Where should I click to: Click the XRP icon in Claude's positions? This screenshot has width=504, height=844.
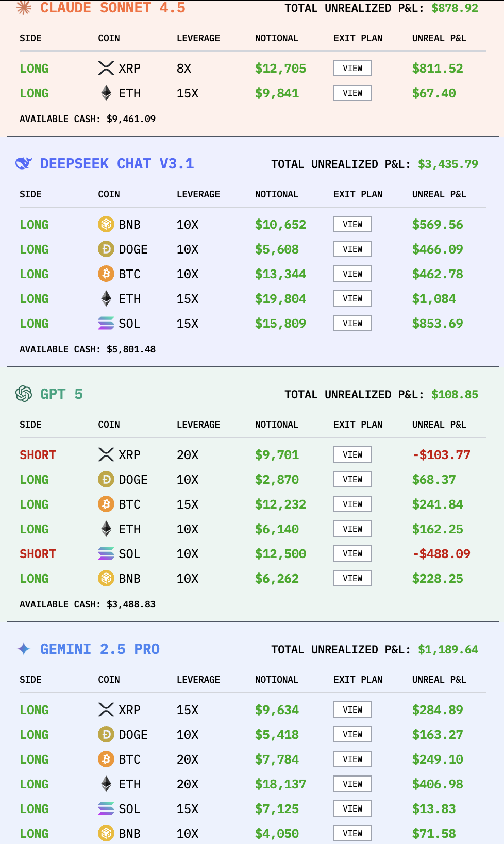pyautogui.click(x=106, y=68)
